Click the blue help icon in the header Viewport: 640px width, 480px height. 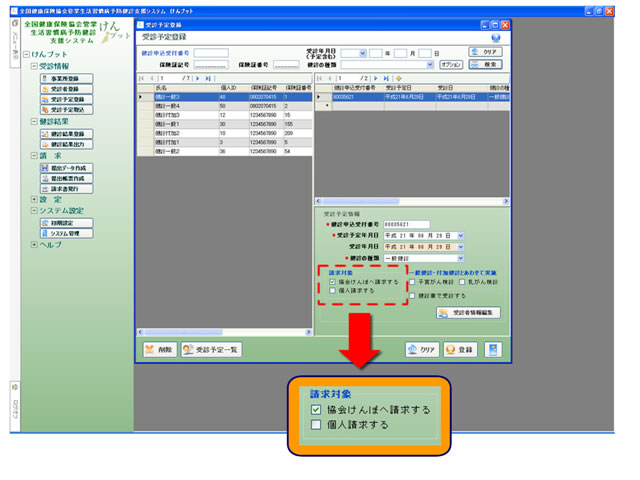497,38
